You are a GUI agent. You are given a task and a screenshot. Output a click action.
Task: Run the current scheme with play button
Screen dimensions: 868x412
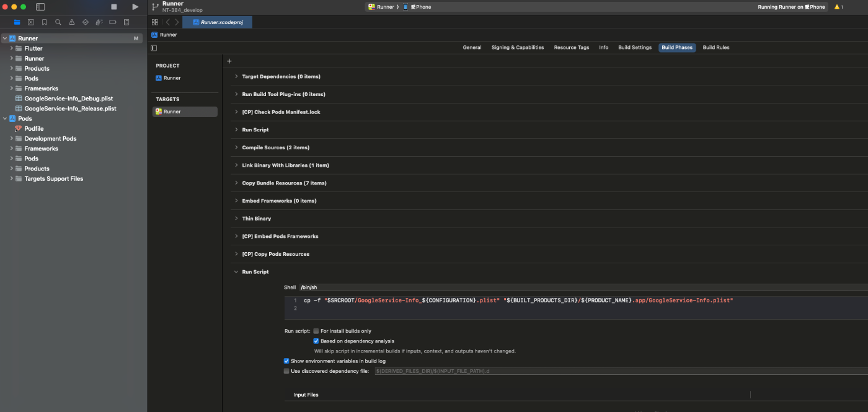tap(135, 7)
